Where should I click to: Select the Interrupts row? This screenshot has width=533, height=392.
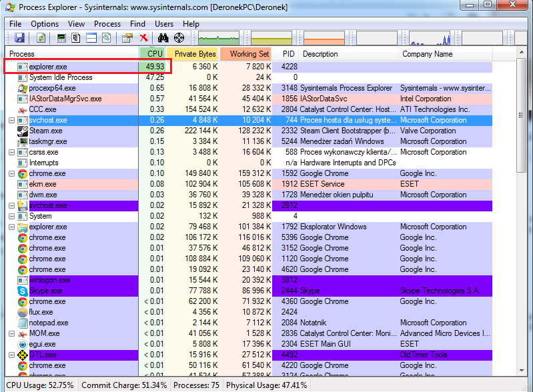pyautogui.click(x=248, y=163)
